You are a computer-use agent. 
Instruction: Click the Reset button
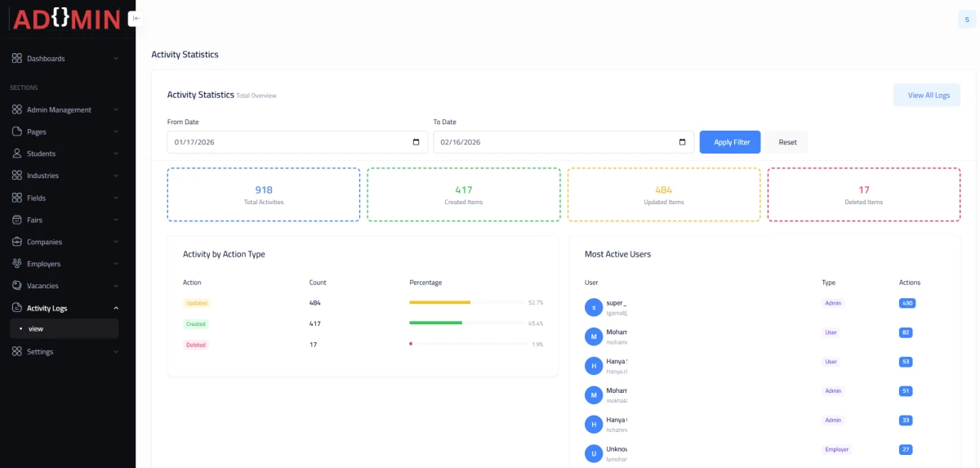(x=787, y=142)
